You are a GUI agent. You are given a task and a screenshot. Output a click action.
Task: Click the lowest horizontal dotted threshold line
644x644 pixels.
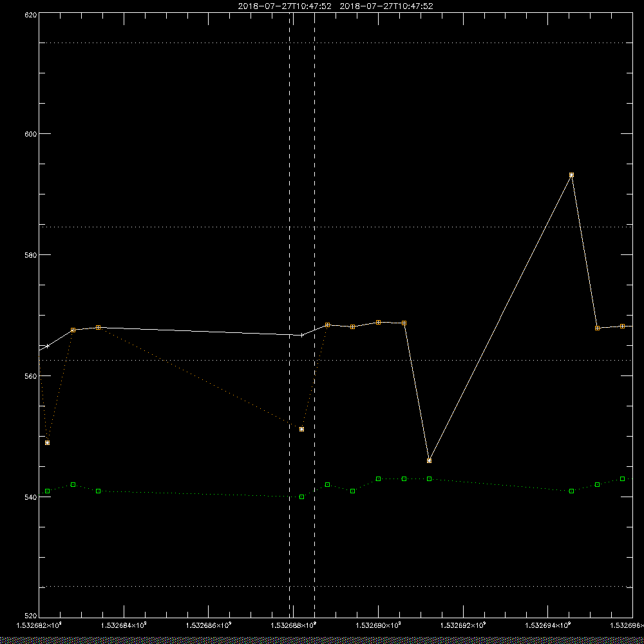(x=336, y=587)
